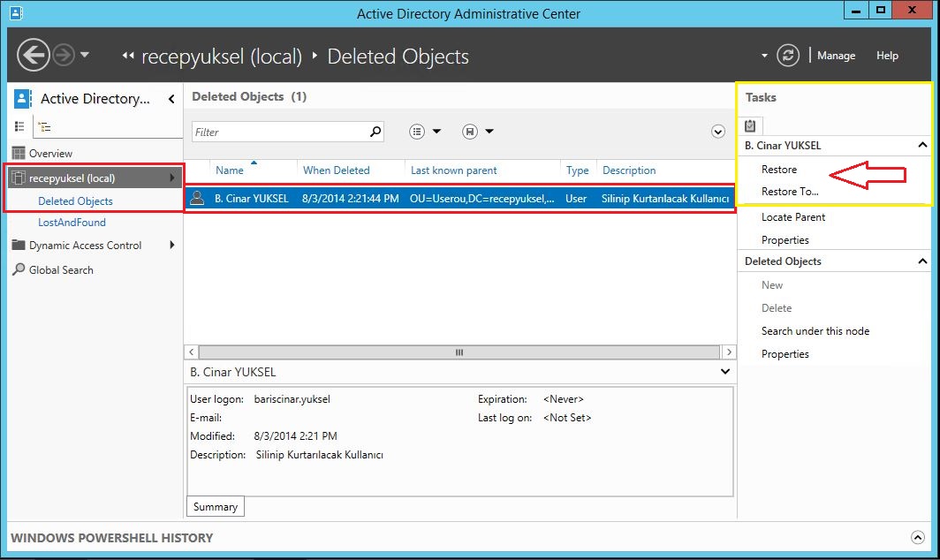Click the Global Search magnifier icon
Viewport: 940px width, 560px height.
pyautogui.click(x=19, y=269)
